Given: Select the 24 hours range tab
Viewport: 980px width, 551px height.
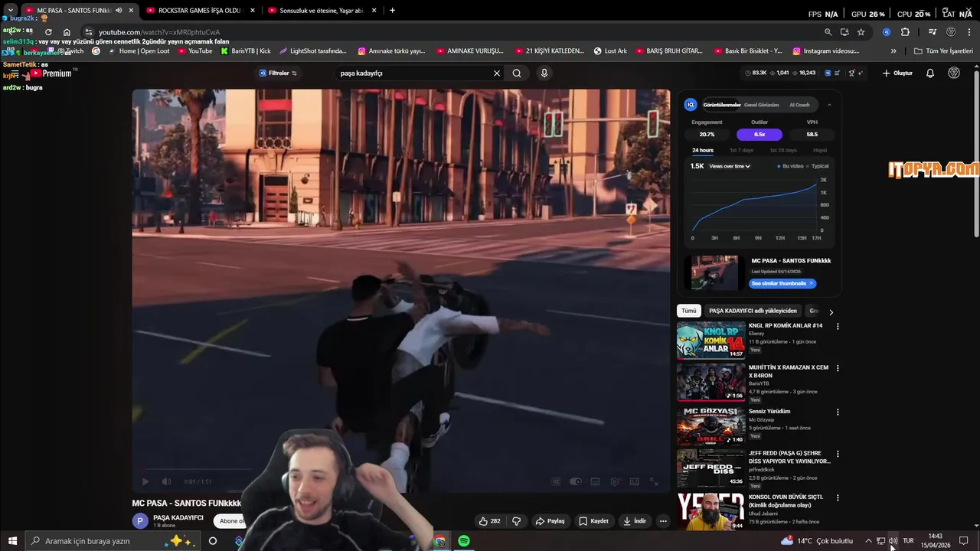Looking at the screenshot, I should (x=703, y=150).
